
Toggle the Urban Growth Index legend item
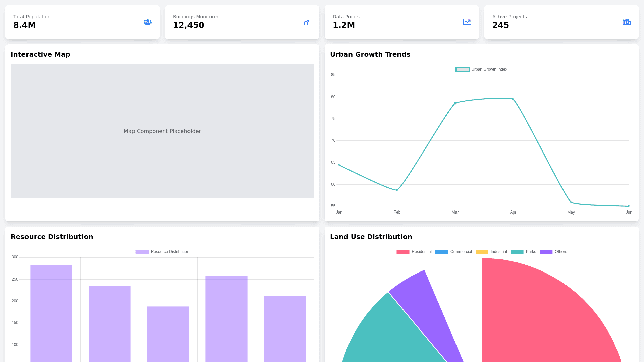point(481,70)
